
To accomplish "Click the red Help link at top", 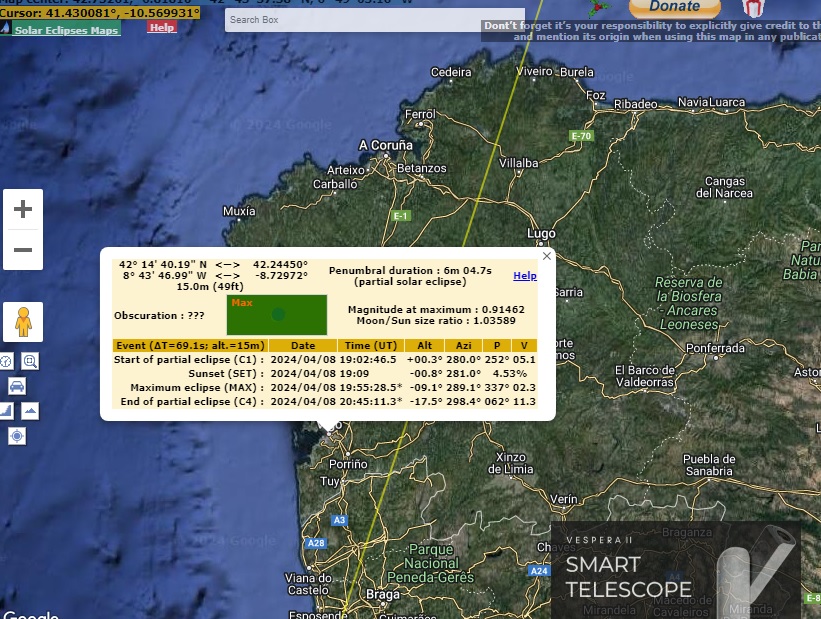I will [162, 27].
